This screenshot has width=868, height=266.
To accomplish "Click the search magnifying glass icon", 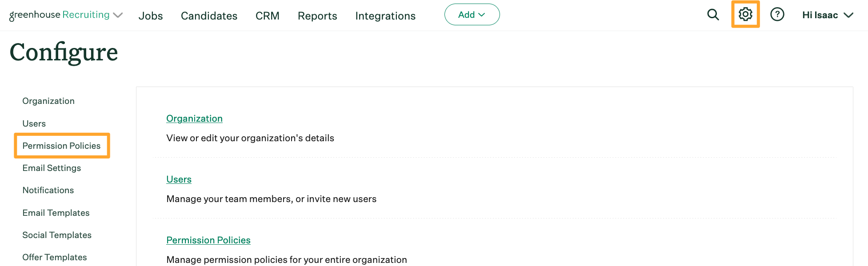I will (713, 15).
